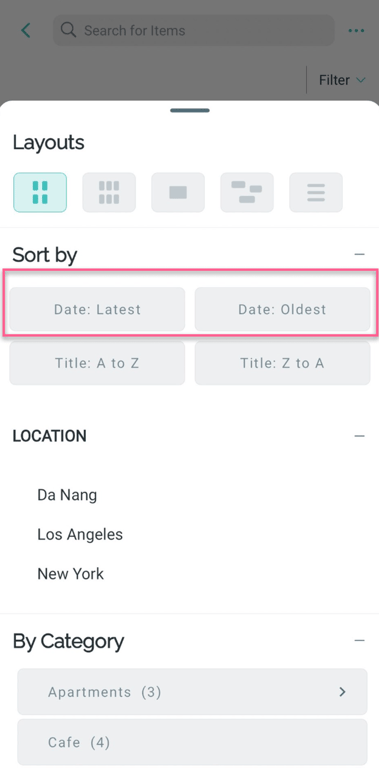
Task: Choose the staggered masonry layout icon
Action: pyautogui.click(x=247, y=192)
